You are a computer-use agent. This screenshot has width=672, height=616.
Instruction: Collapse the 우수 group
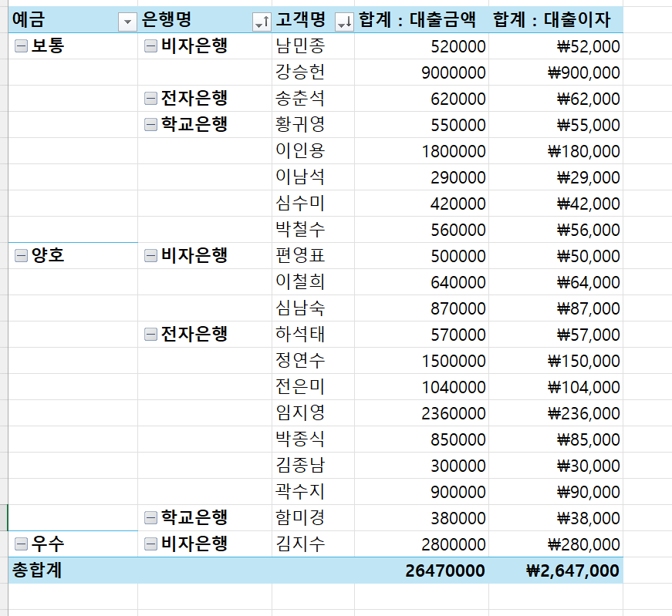tap(22, 544)
